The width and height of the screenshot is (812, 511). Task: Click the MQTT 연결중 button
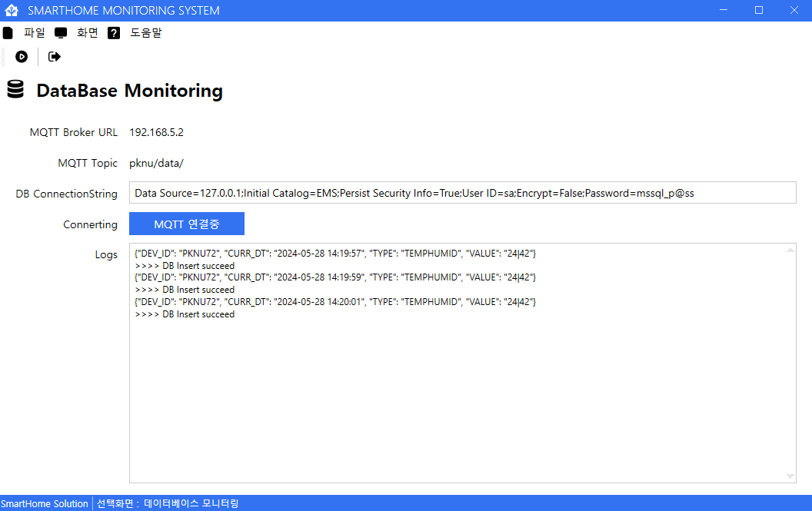186,224
